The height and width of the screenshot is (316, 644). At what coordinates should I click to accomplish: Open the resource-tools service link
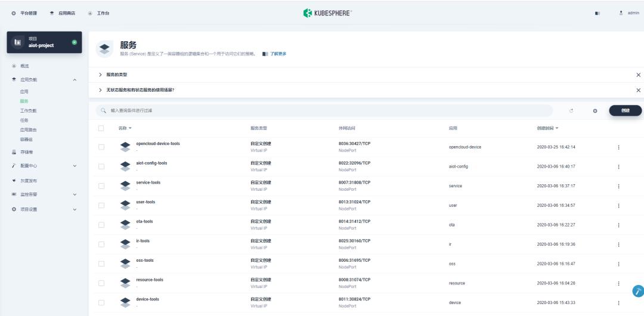(x=150, y=280)
